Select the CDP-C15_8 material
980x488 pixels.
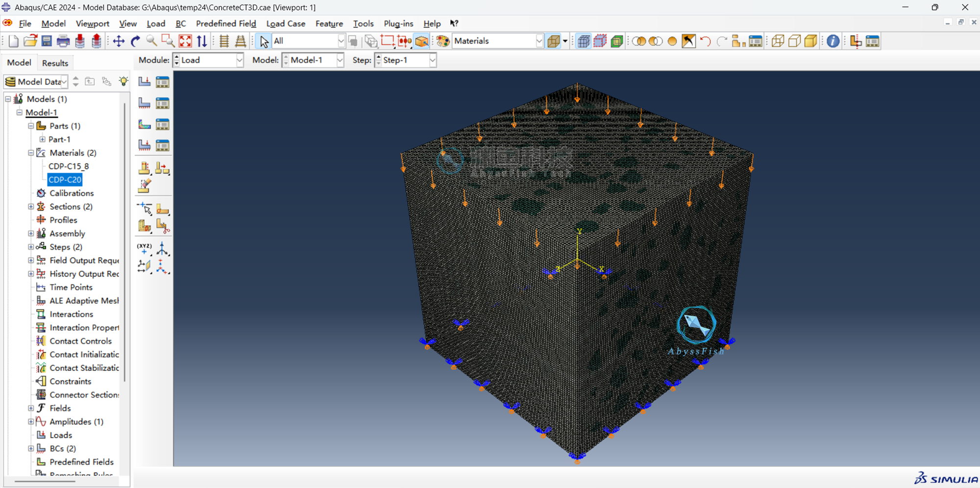coord(69,166)
